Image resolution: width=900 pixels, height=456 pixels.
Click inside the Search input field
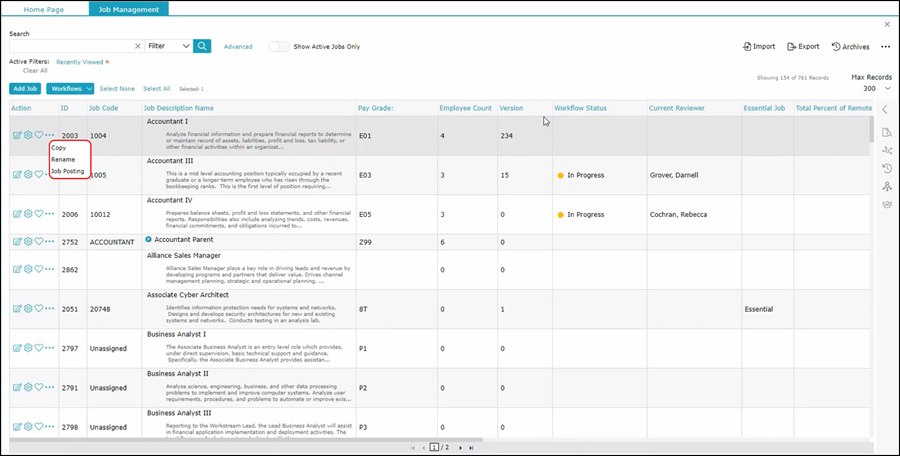pos(70,46)
